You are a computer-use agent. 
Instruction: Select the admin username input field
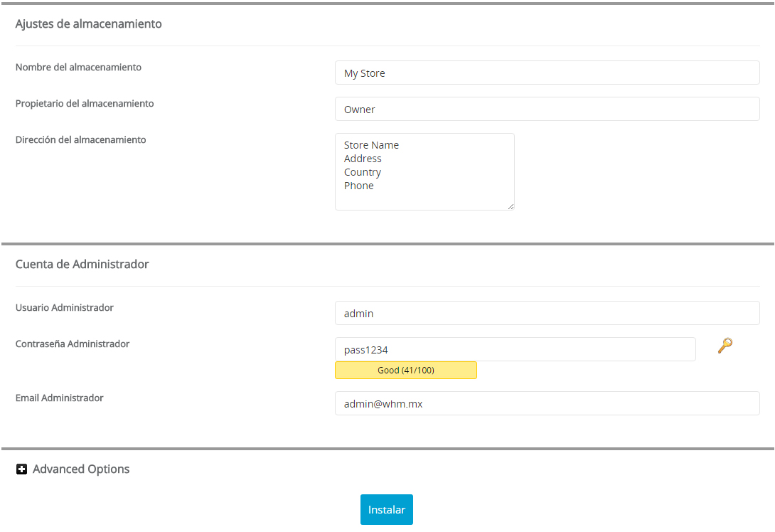(547, 313)
